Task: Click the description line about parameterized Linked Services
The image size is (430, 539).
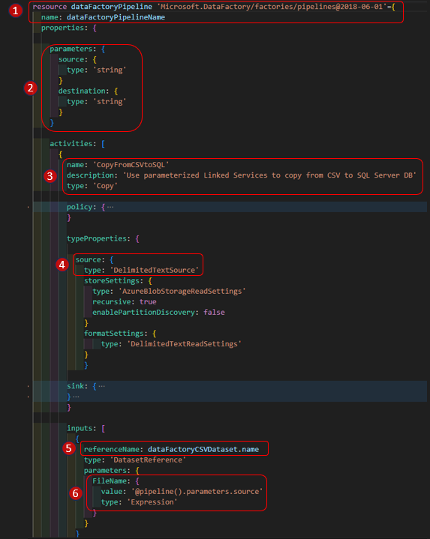Action: (242, 175)
